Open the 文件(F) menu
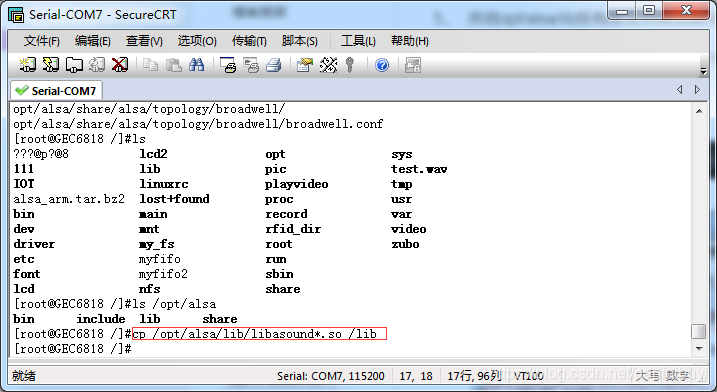Screen dimensions: 717x392 coord(42,41)
